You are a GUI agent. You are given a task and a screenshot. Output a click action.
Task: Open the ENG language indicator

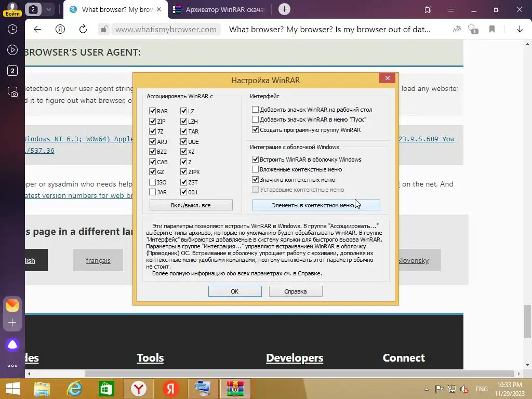pyautogui.click(x=482, y=389)
